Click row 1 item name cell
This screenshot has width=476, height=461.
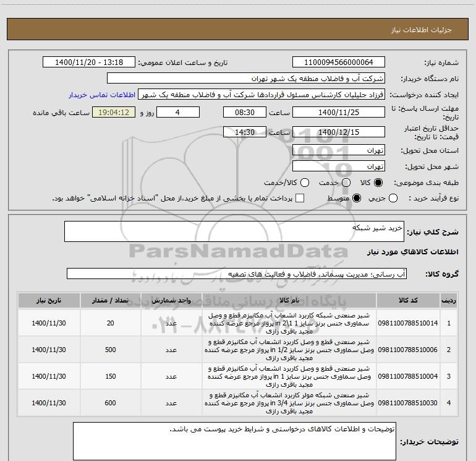(x=289, y=323)
